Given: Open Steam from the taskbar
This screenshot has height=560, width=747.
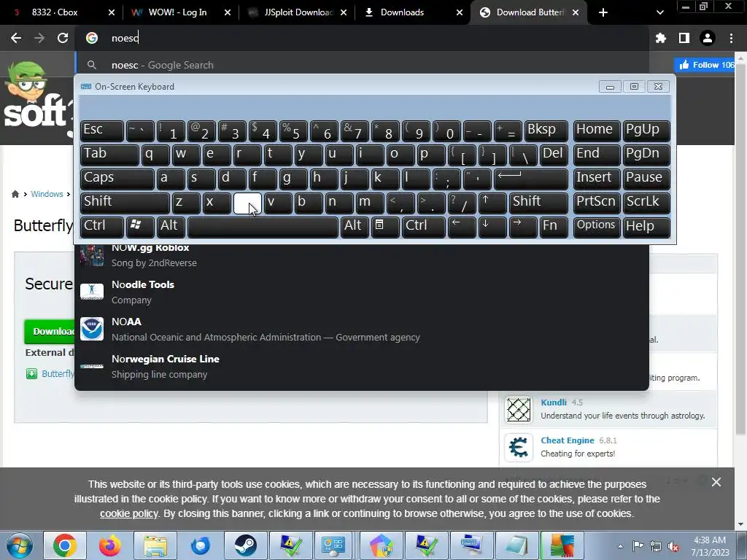Looking at the screenshot, I should click(245, 546).
